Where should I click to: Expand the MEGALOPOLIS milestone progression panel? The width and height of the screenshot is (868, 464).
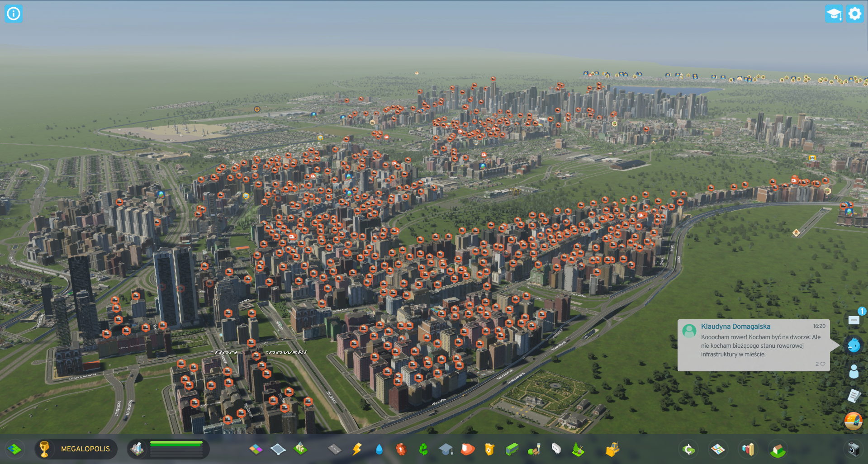[76, 449]
